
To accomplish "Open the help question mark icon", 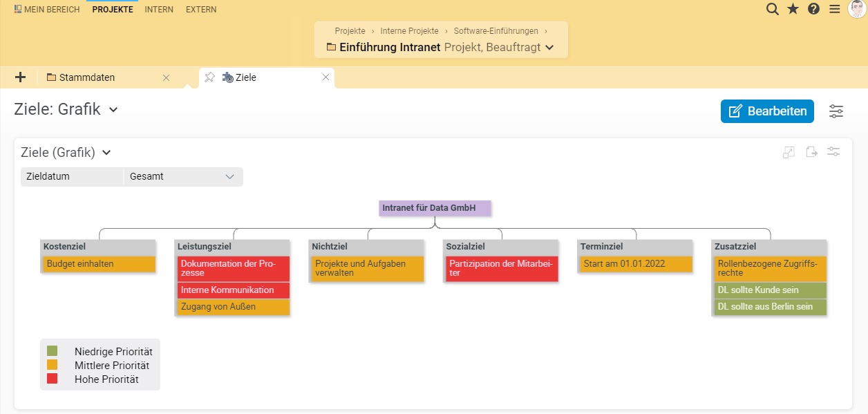I will pos(813,9).
